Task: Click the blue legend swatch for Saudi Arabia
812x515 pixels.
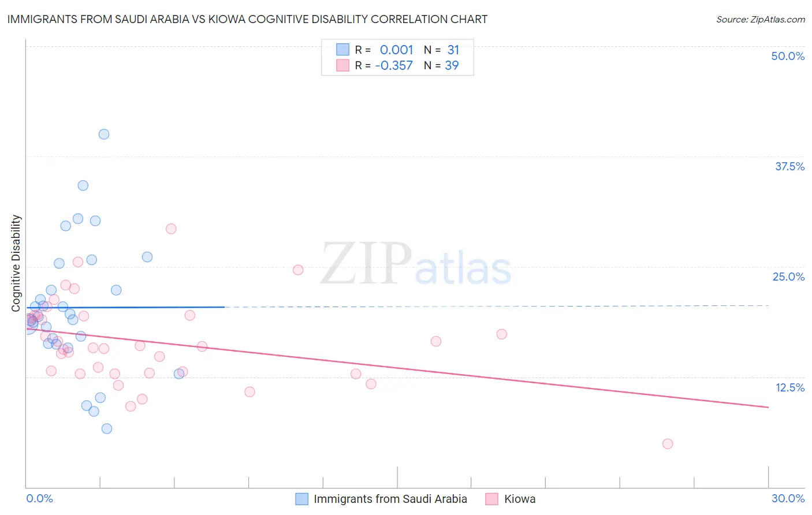Action: pyautogui.click(x=301, y=499)
